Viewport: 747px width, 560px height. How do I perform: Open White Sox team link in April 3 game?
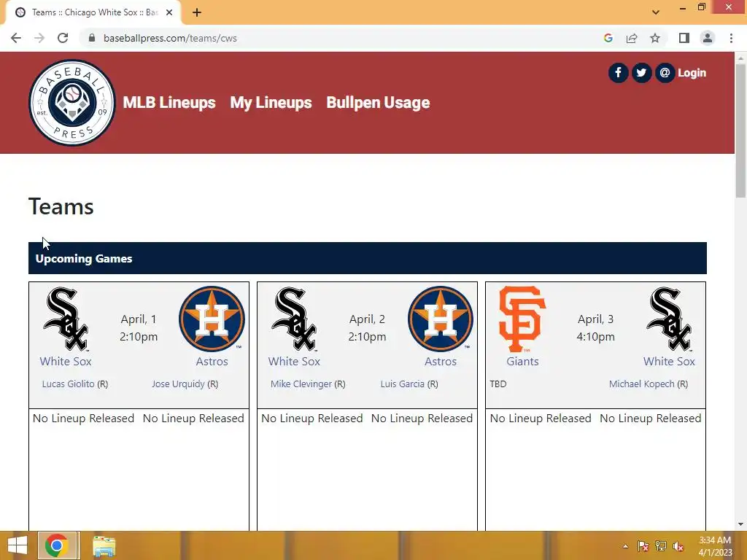669,362
